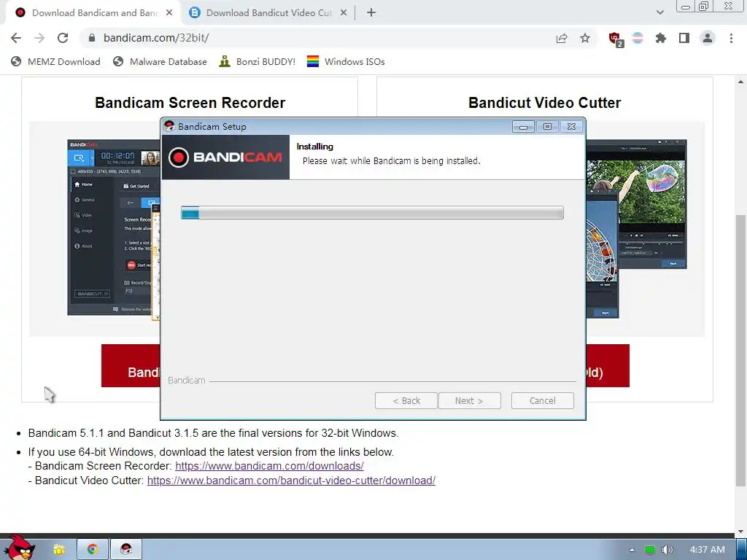The image size is (747, 560).
Task: Close the Download Bandicam tab
Action: coord(169,13)
